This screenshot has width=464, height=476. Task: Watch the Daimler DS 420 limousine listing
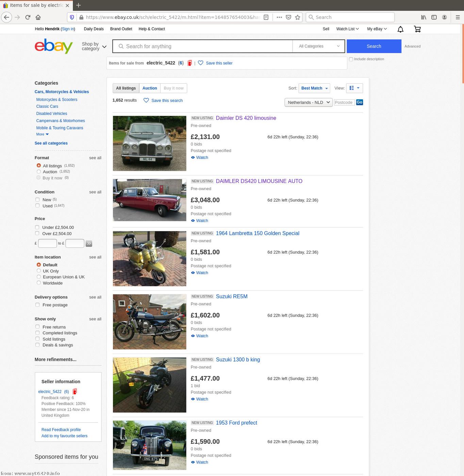tap(200, 157)
